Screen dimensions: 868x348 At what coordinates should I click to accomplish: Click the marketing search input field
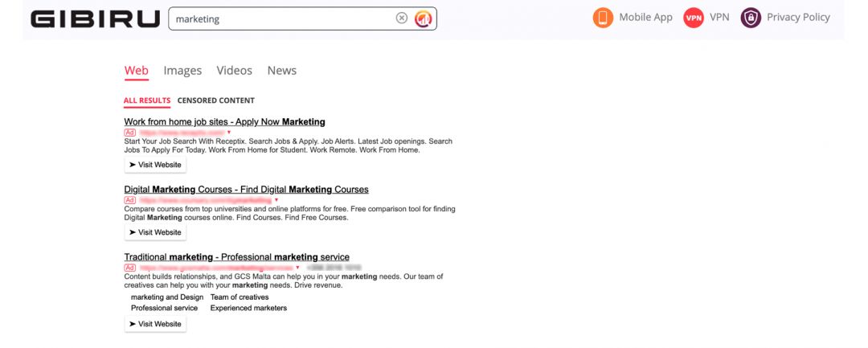pyautogui.click(x=281, y=18)
